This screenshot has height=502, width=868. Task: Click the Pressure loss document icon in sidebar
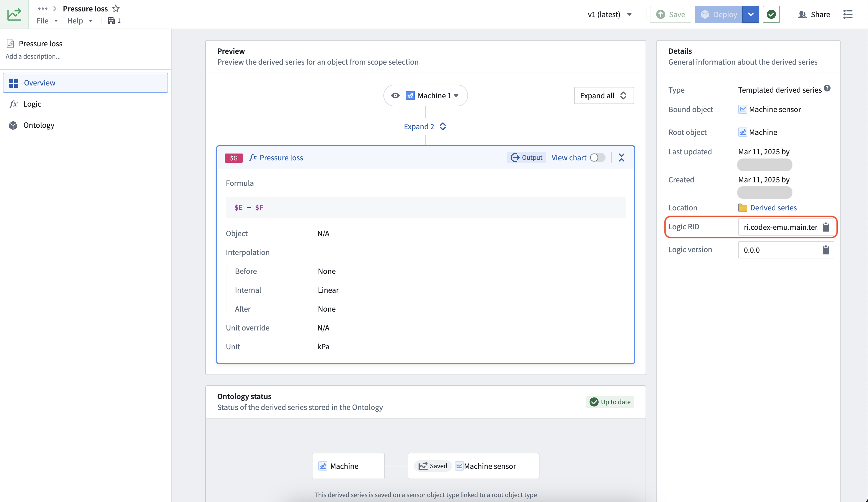10,43
